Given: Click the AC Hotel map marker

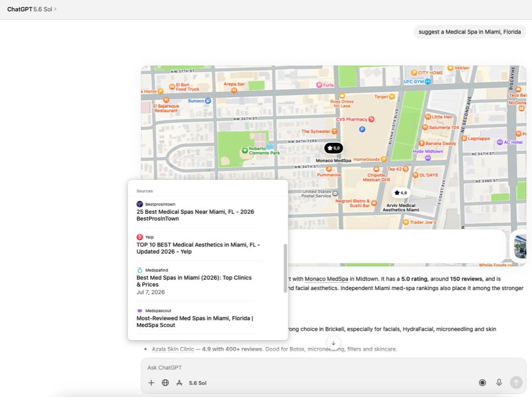Looking at the screenshot, I should [499, 142].
